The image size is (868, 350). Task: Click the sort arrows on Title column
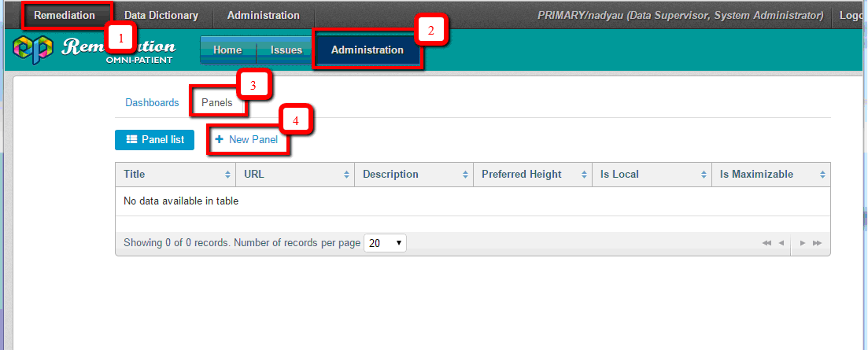228,175
